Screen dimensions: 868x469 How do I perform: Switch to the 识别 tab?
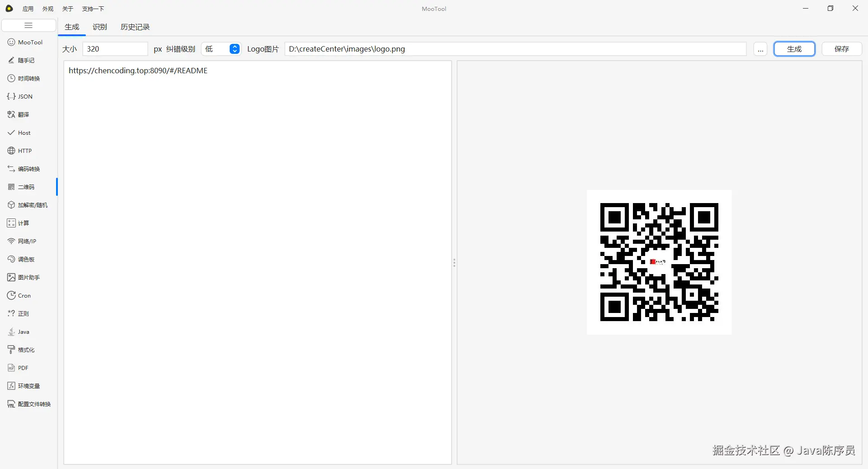(100, 27)
